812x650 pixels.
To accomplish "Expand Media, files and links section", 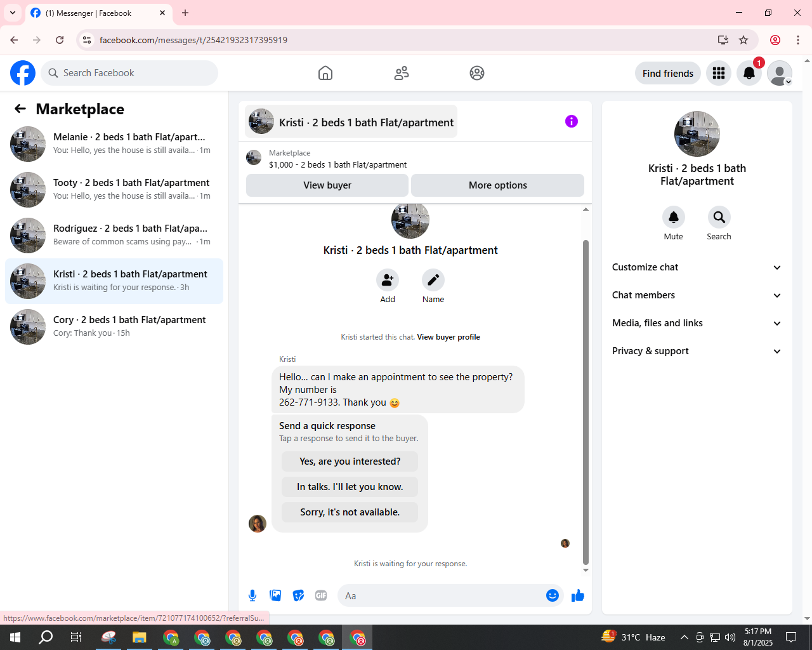I will [697, 323].
